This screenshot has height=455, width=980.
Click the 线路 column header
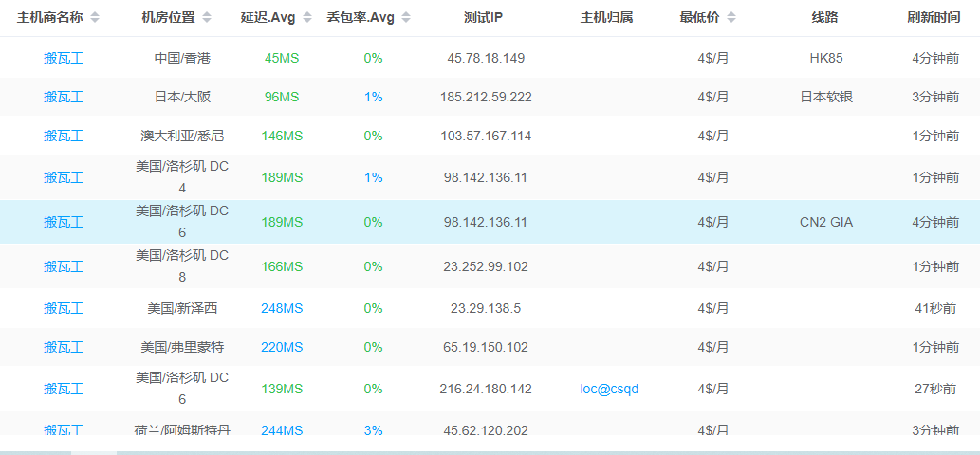tap(825, 18)
